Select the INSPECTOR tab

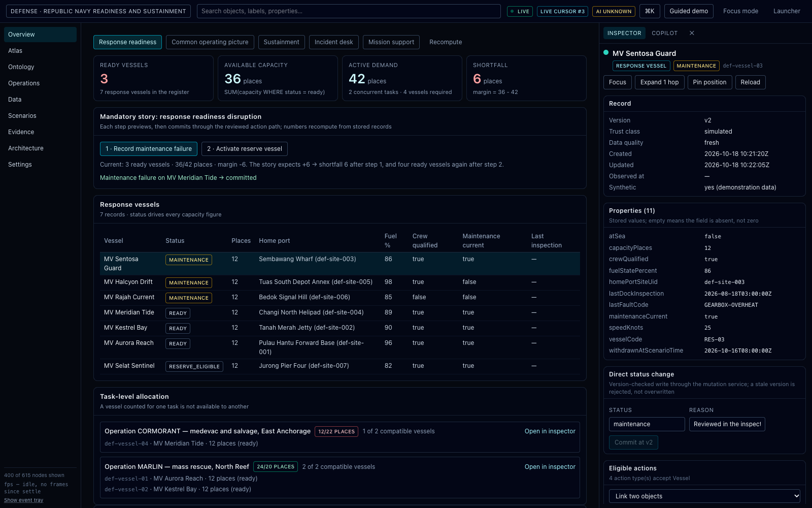point(624,33)
